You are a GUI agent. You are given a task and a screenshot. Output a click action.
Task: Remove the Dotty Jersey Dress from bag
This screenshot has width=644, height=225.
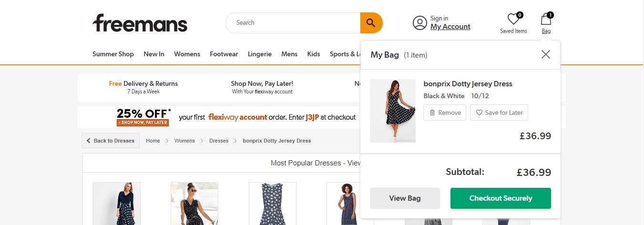[444, 113]
